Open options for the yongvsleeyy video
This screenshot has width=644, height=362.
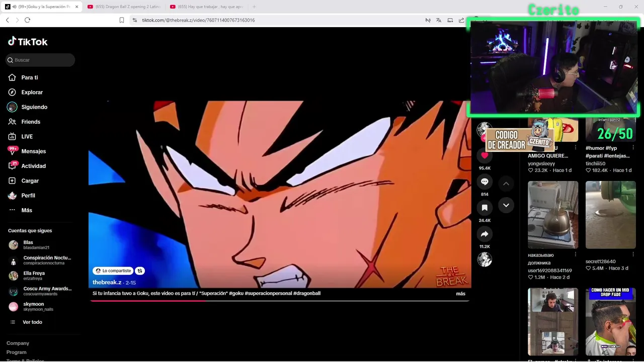pyautogui.click(x=576, y=148)
